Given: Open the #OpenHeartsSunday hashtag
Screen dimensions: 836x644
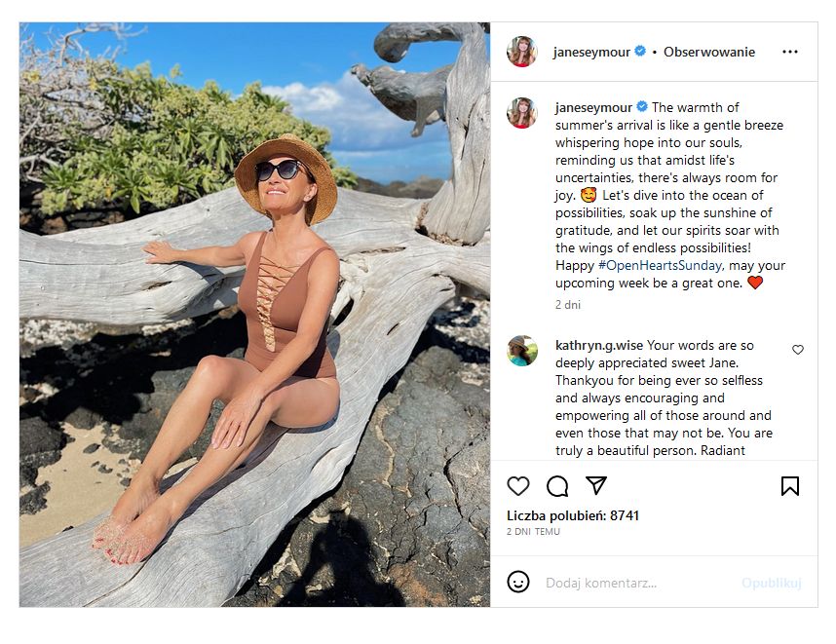Looking at the screenshot, I should pos(660,265).
